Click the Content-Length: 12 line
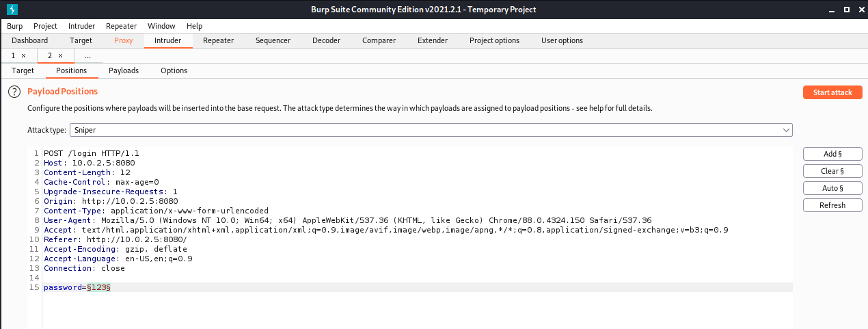The height and width of the screenshot is (329, 868). pos(87,172)
